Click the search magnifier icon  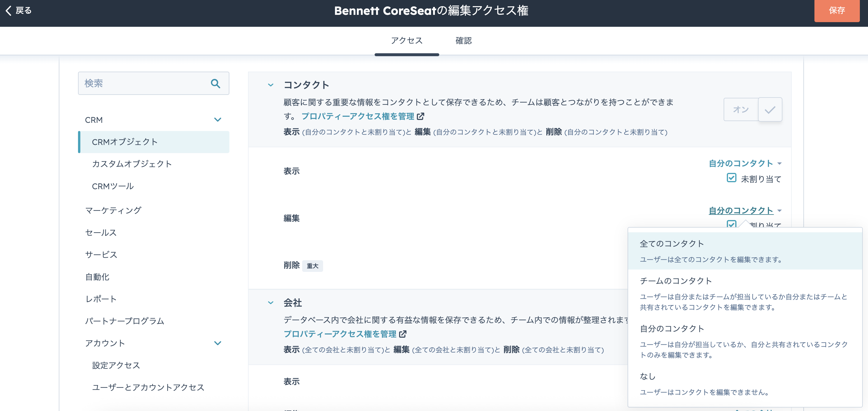tap(215, 83)
